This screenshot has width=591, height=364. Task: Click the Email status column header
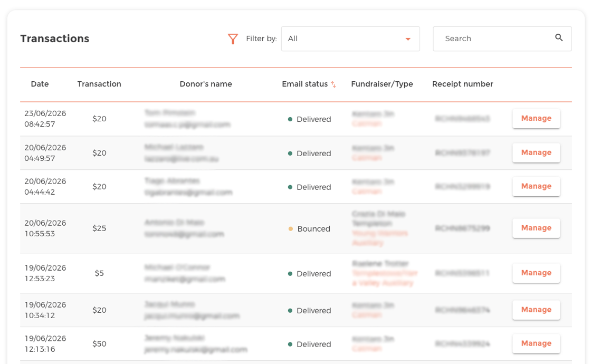click(x=304, y=84)
